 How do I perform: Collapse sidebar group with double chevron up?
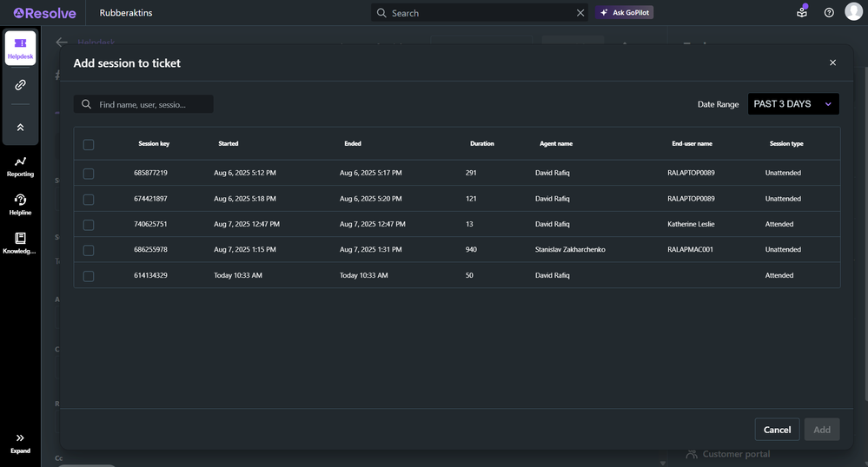[20, 127]
